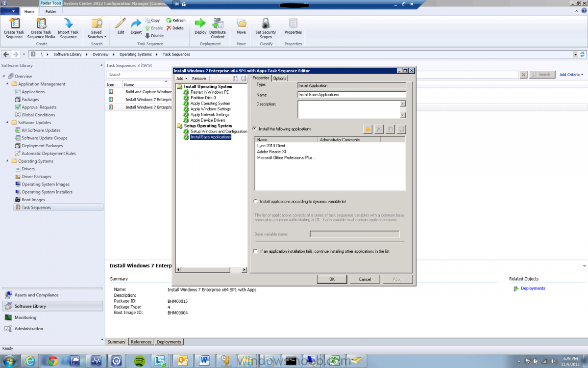
Task: Open the Add Criteria dropdown
Action: pyautogui.click(x=571, y=75)
